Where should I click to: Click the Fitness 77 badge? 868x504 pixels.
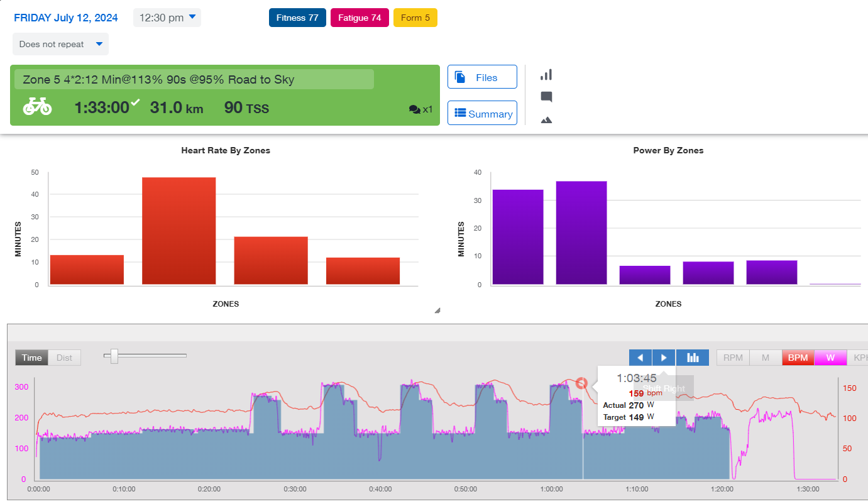tap(297, 18)
